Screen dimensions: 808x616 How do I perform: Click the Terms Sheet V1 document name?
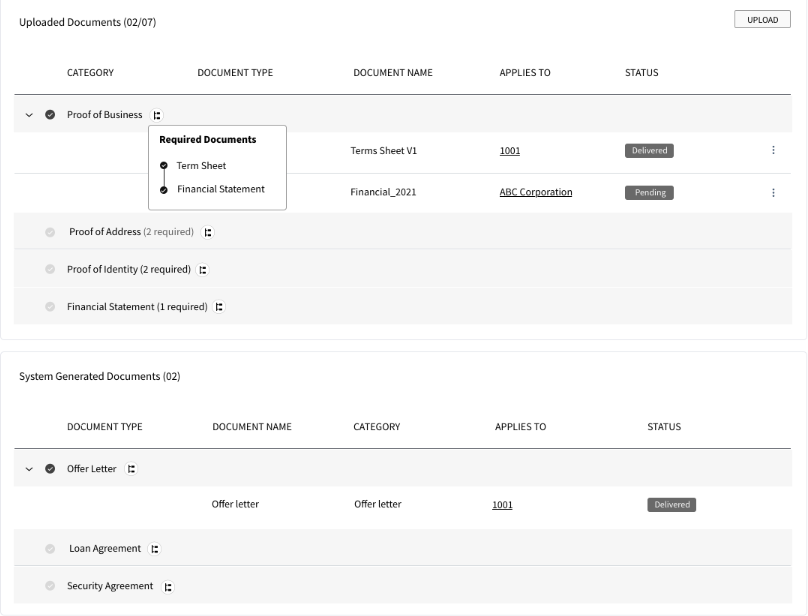pyautogui.click(x=383, y=151)
